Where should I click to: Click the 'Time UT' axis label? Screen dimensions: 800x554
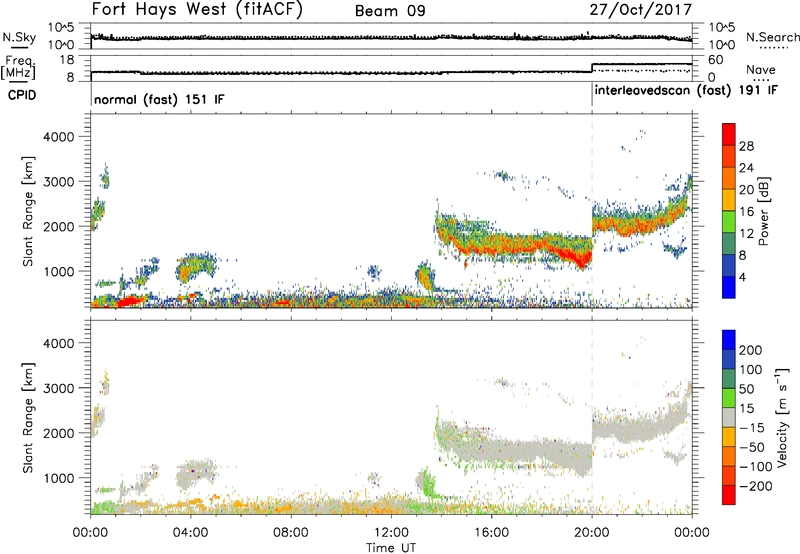tap(391, 548)
